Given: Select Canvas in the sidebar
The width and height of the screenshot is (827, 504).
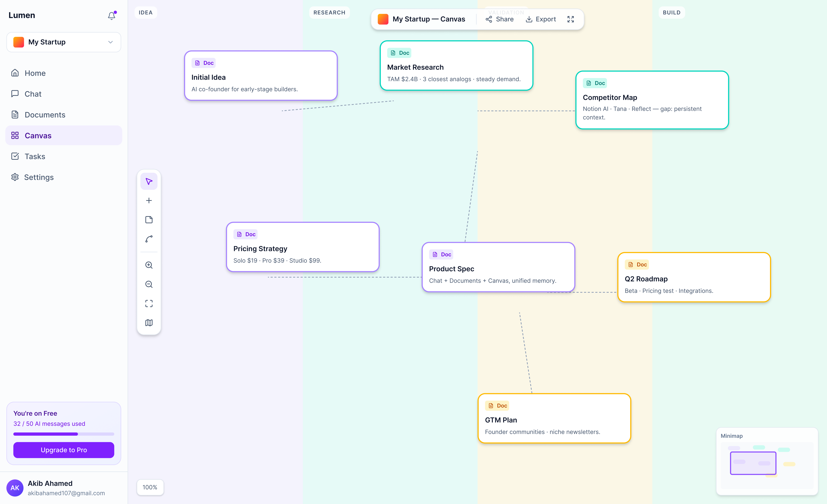Looking at the screenshot, I should coord(64,136).
